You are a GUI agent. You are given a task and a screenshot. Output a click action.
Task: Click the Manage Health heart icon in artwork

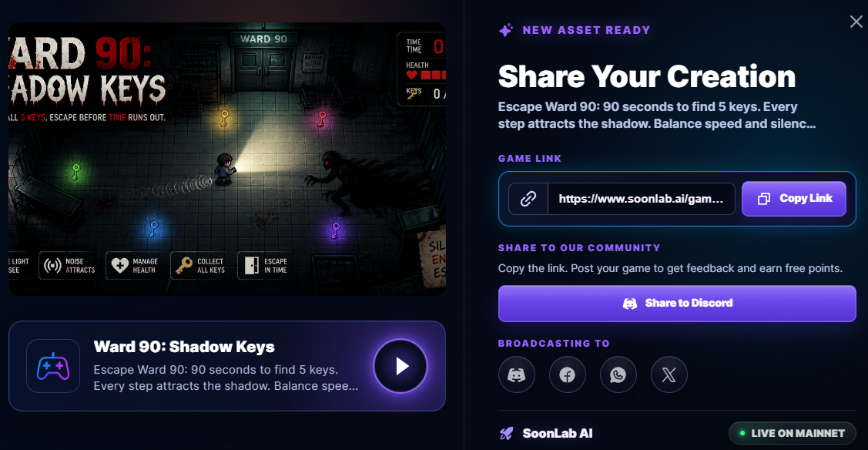(x=119, y=266)
